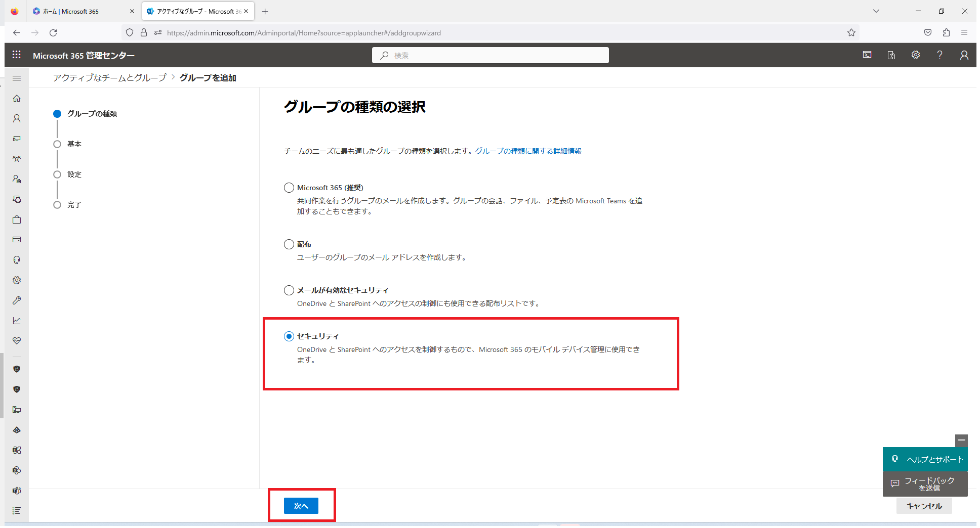980x528 pixels.
Task: Open Support headset icon in sidebar
Action: [x=17, y=260]
